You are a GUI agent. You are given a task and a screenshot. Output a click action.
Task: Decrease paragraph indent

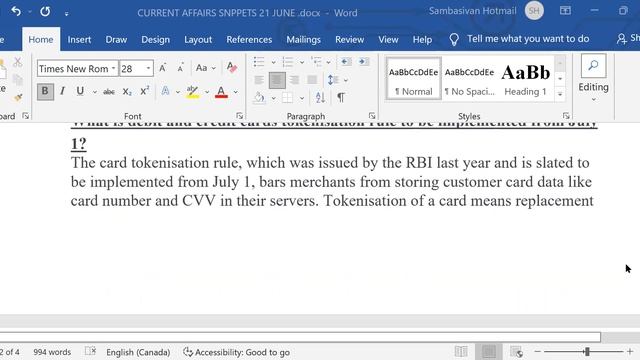pos(346,62)
